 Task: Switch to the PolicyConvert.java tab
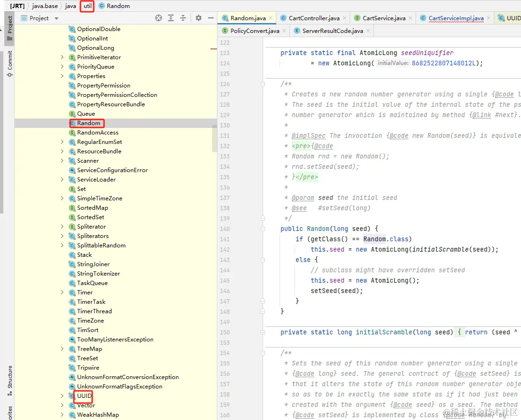click(255, 31)
